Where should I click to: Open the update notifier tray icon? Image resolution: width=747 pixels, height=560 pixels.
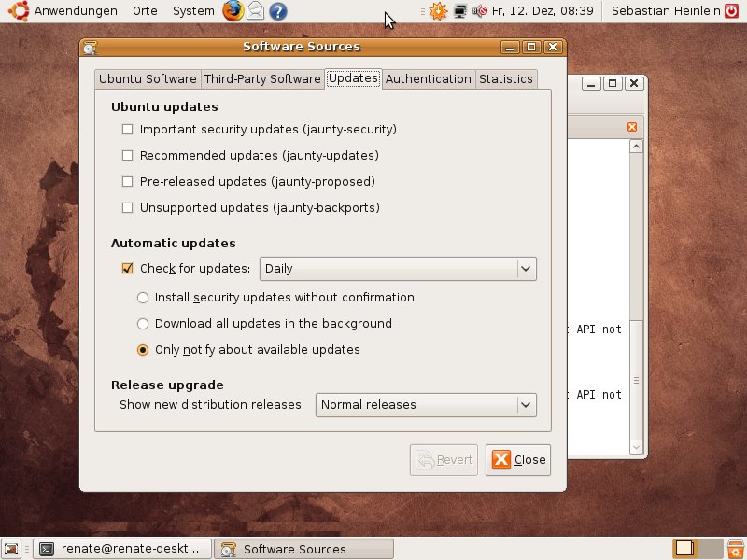click(438, 11)
